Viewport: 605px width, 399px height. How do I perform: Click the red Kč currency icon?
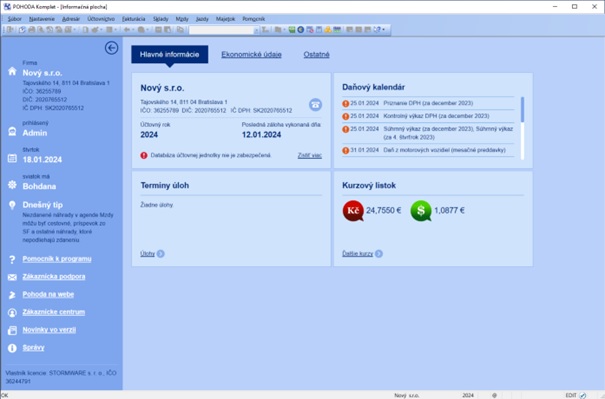353,211
